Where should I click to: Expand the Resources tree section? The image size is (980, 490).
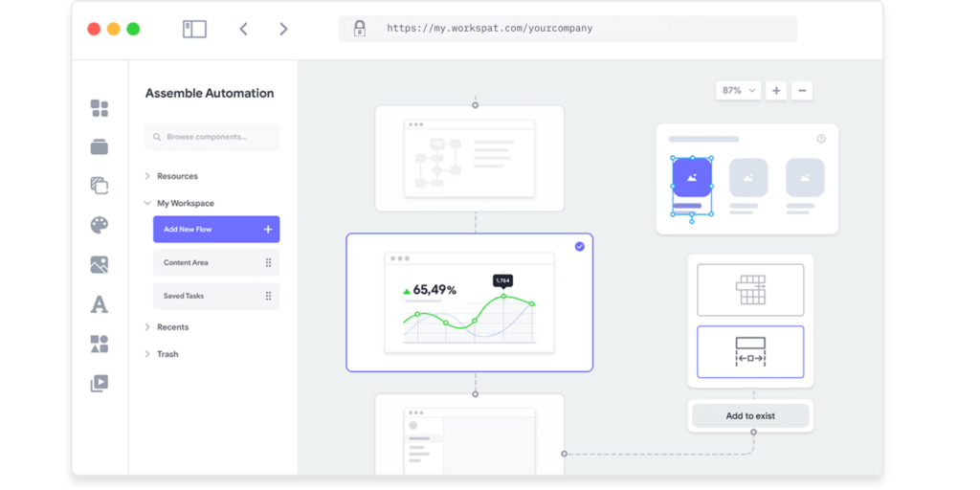coord(147,176)
